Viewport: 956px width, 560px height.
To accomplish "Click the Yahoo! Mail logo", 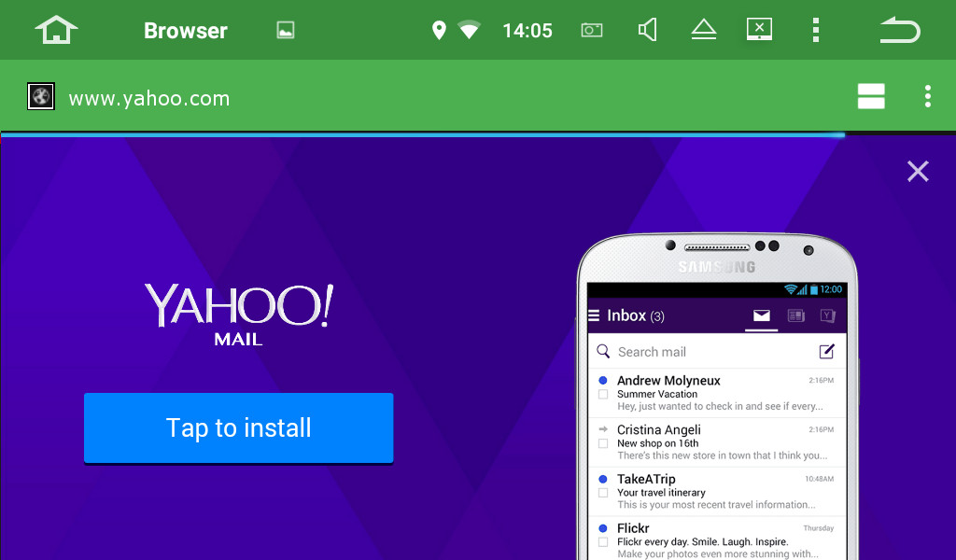I will pyautogui.click(x=239, y=314).
